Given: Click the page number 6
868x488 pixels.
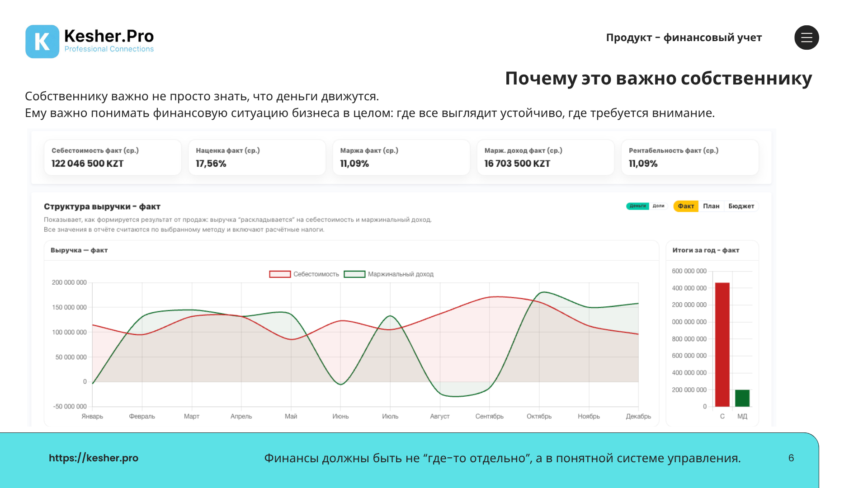Looking at the screenshot, I should pyautogui.click(x=791, y=458).
